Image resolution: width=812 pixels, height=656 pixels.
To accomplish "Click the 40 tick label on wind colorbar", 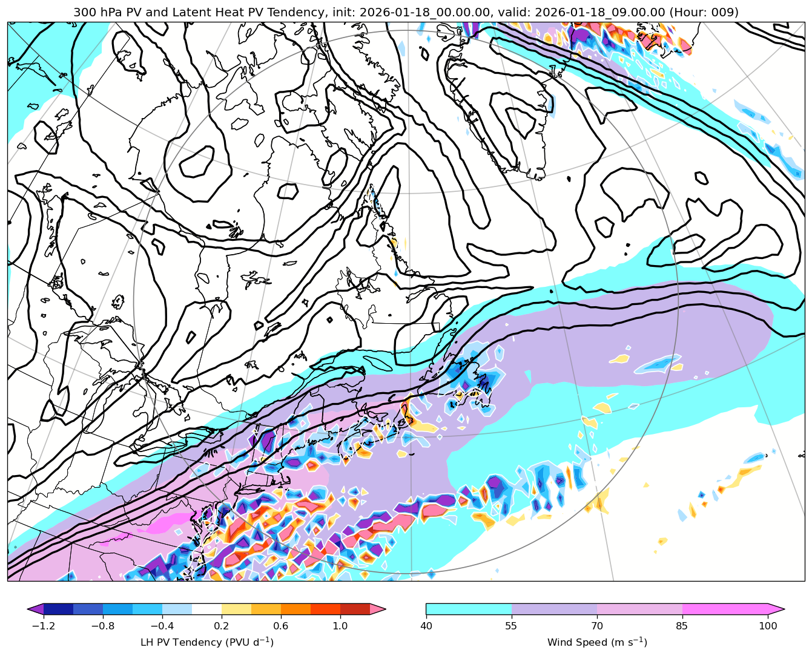I will click(x=426, y=626).
